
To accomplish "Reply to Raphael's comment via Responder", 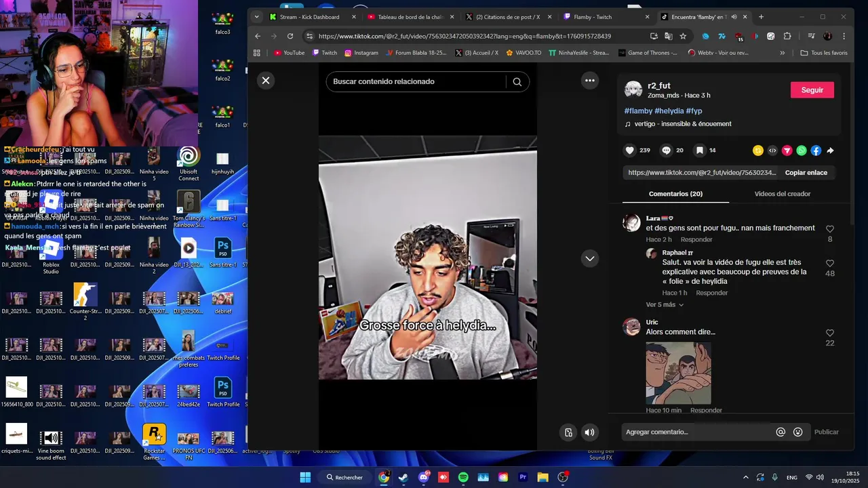I will coord(712,293).
